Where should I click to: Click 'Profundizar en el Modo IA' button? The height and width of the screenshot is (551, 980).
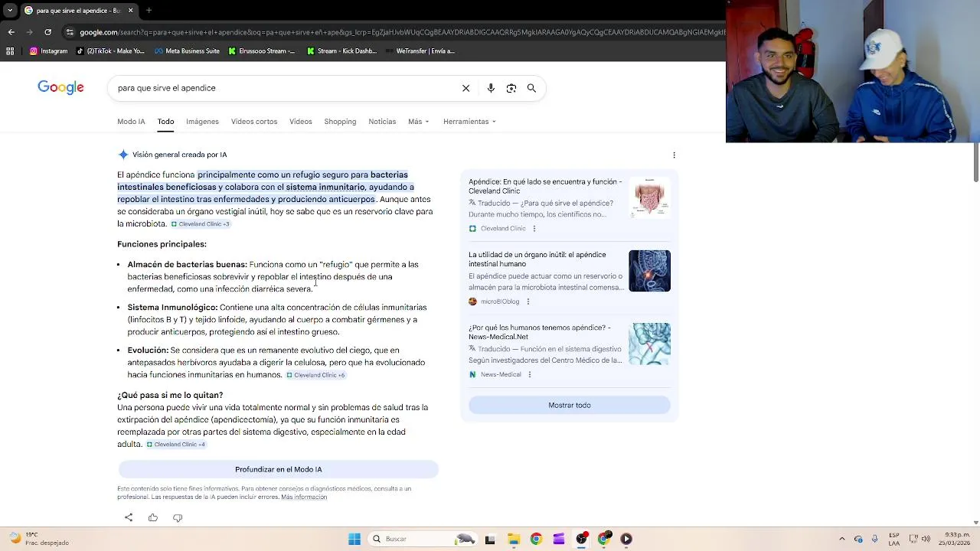click(x=279, y=469)
